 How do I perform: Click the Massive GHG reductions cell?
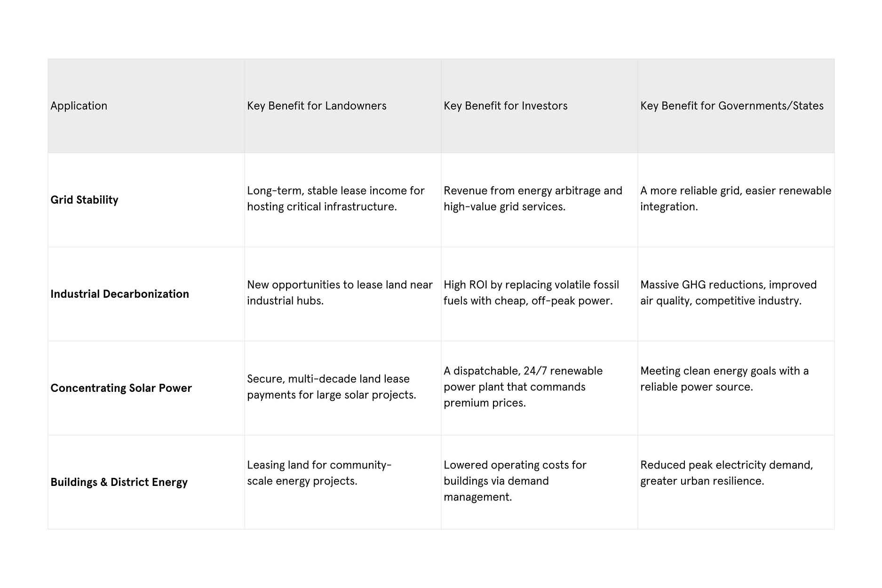pos(728,293)
